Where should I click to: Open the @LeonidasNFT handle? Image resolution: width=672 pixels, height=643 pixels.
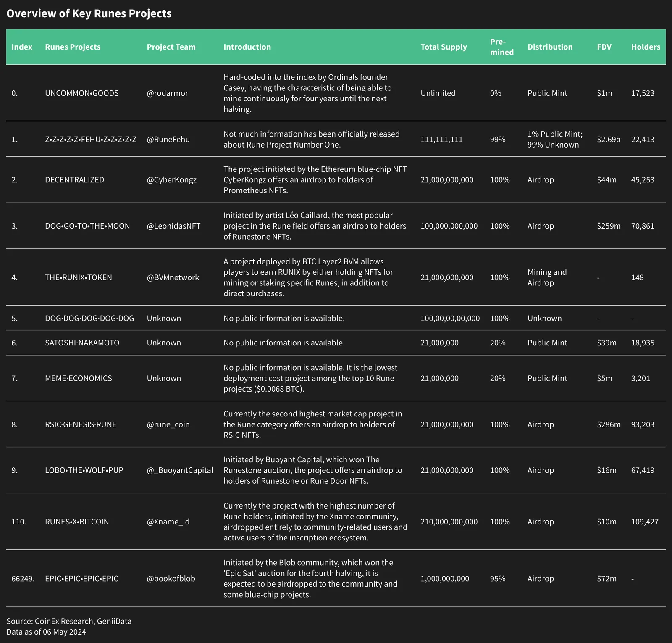coord(173,226)
